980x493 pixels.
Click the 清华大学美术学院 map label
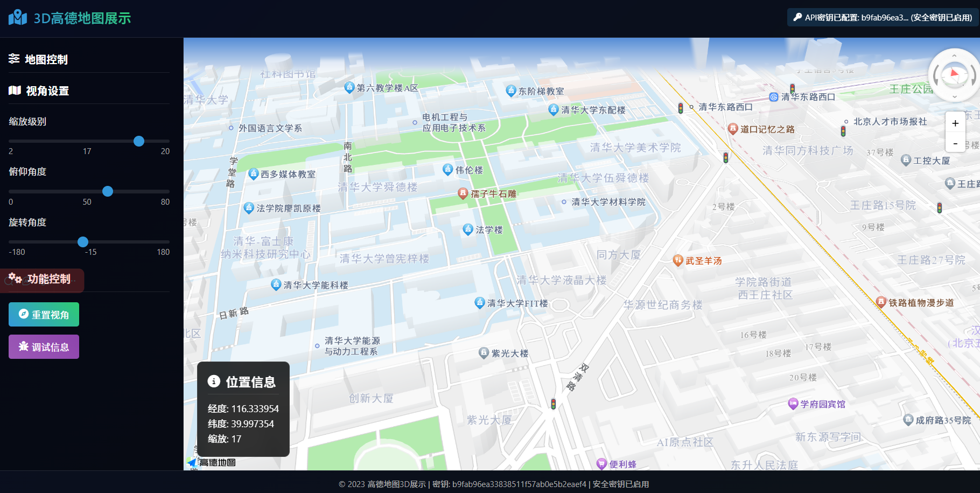tap(635, 148)
